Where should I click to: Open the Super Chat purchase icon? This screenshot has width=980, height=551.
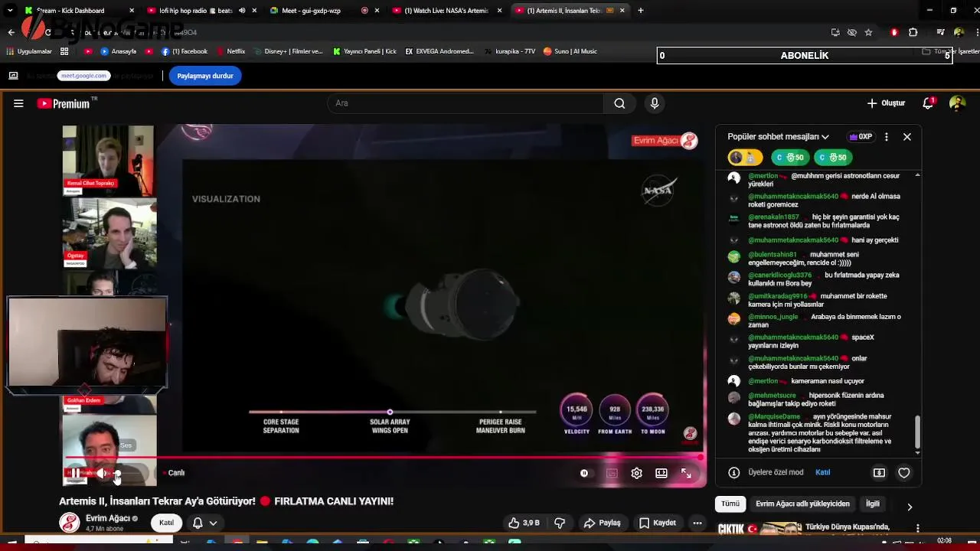[879, 473]
